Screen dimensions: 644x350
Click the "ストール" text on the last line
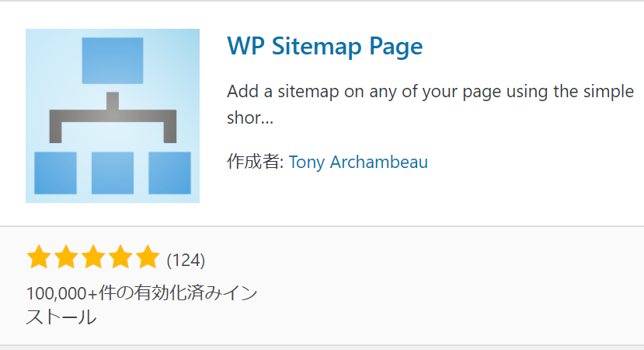tap(61, 317)
